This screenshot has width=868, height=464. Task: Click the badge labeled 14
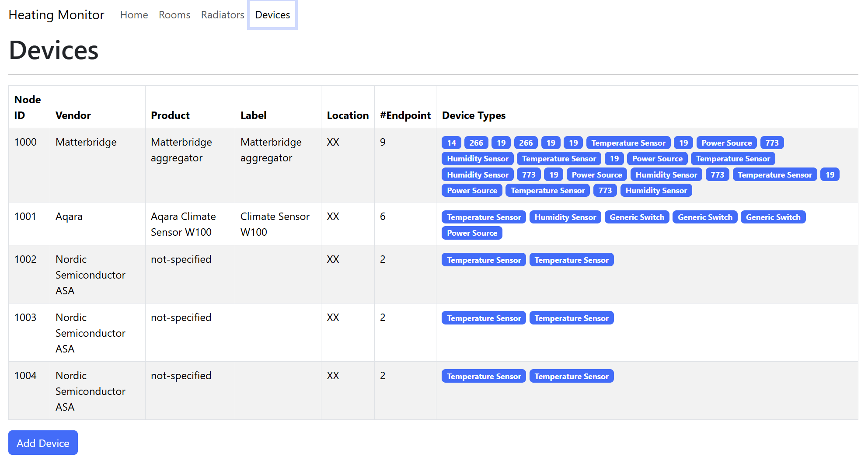[x=451, y=143]
